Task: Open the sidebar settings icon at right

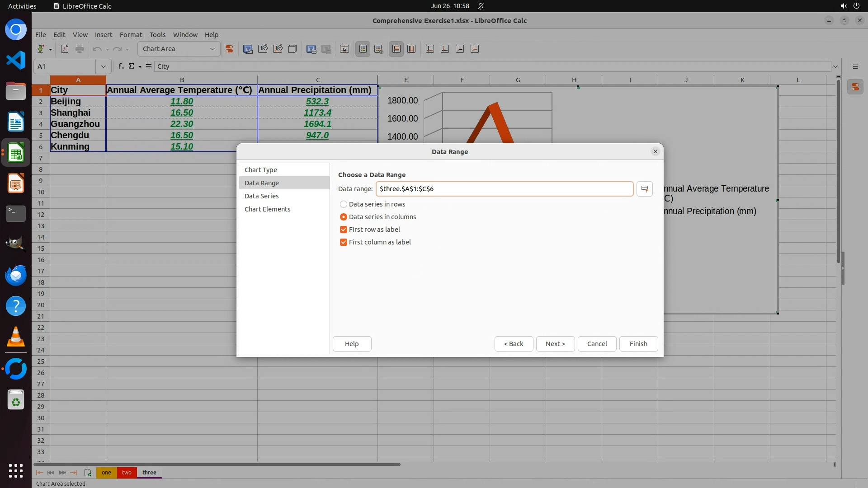Action: (x=855, y=66)
